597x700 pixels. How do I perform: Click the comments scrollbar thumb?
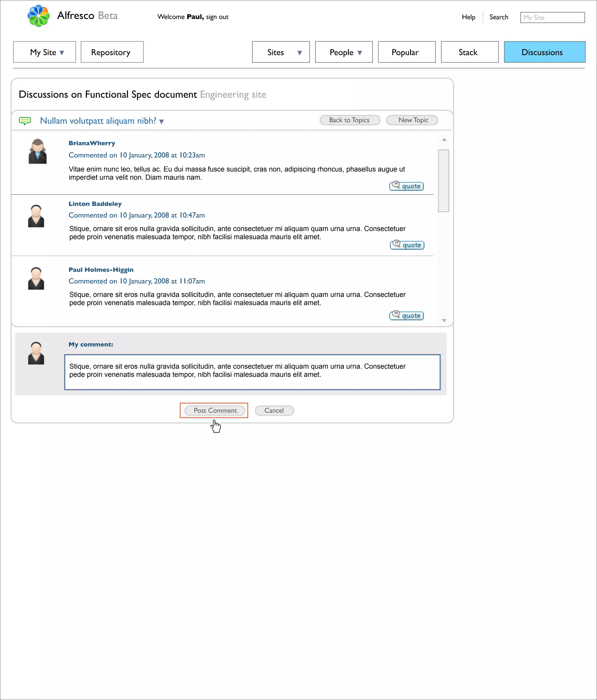coord(443,181)
